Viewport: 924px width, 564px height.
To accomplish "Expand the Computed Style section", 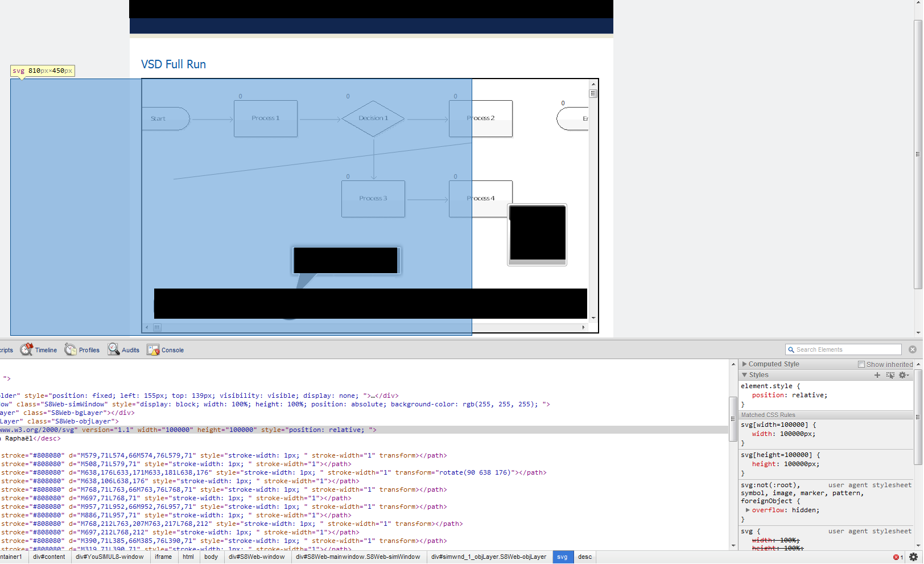I will pos(745,364).
